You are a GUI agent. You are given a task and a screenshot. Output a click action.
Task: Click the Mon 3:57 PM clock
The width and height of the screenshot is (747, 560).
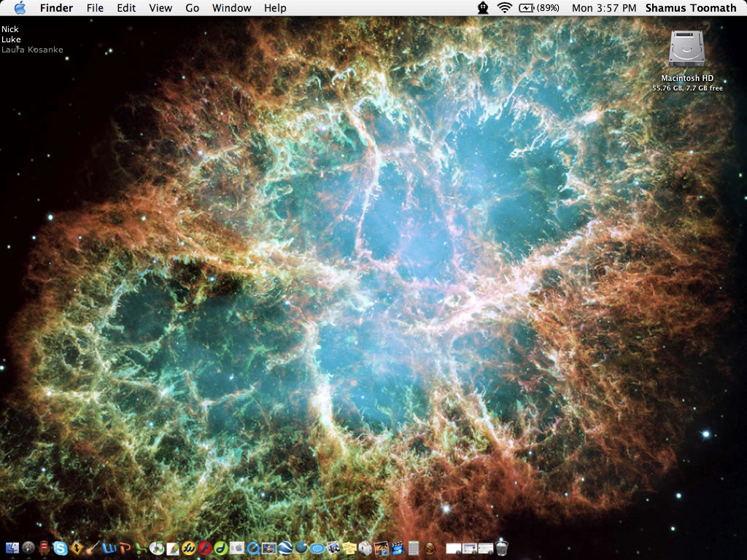(x=603, y=8)
